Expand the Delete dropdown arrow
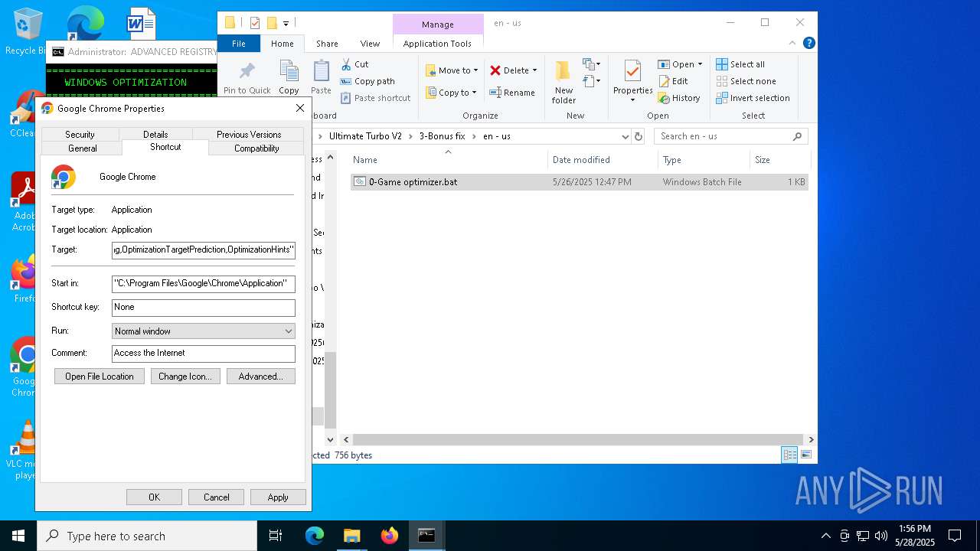 coord(534,70)
